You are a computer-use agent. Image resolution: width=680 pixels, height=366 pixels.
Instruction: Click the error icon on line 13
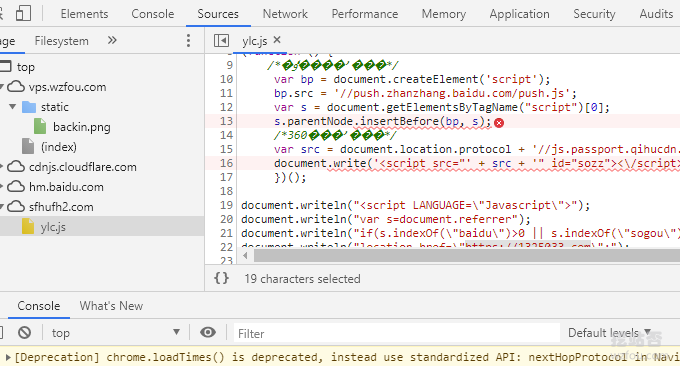click(x=499, y=123)
